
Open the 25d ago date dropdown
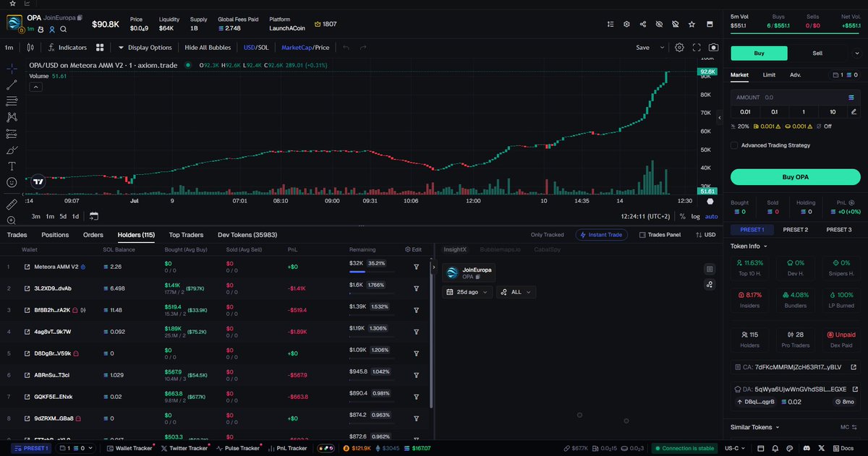click(467, 292)
